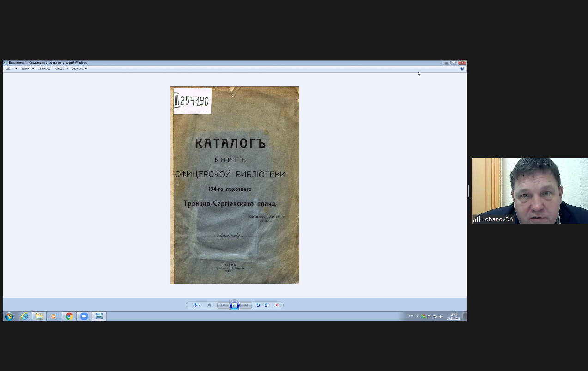Image resolution: width=588 pixels, height=371 pixels.
Task: Expand the Файл dropdown menu
Action: (x=11, y=69)
